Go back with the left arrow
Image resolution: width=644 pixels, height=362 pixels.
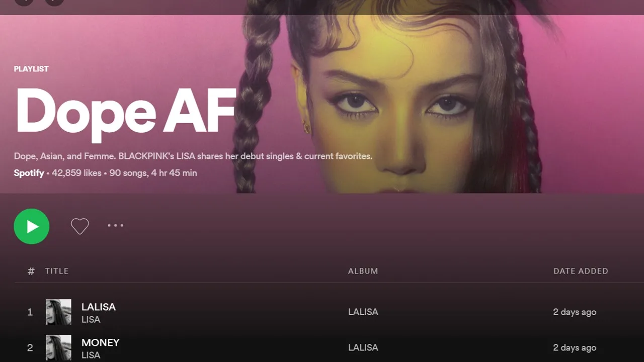[x=24, y=2]
